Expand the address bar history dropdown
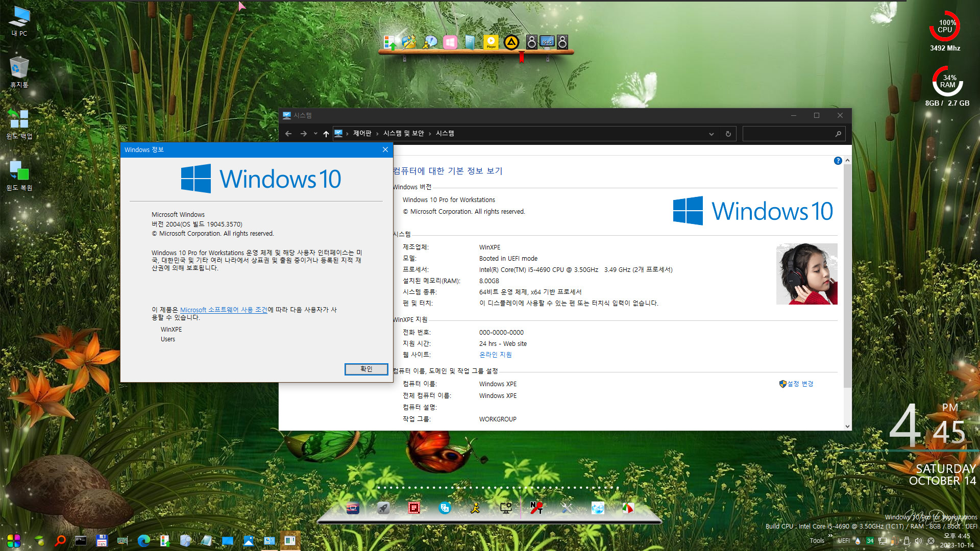Screen dimensions: 980x551 712,134
